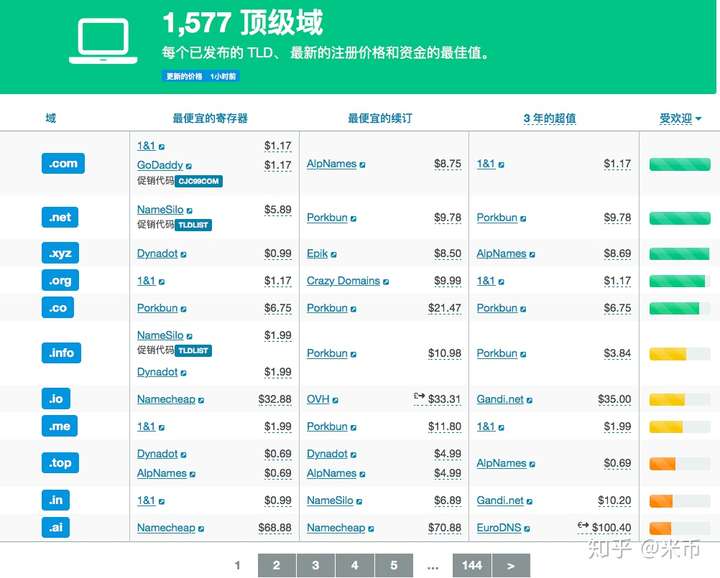Open the .xyz domain badge

pos(60,253)
